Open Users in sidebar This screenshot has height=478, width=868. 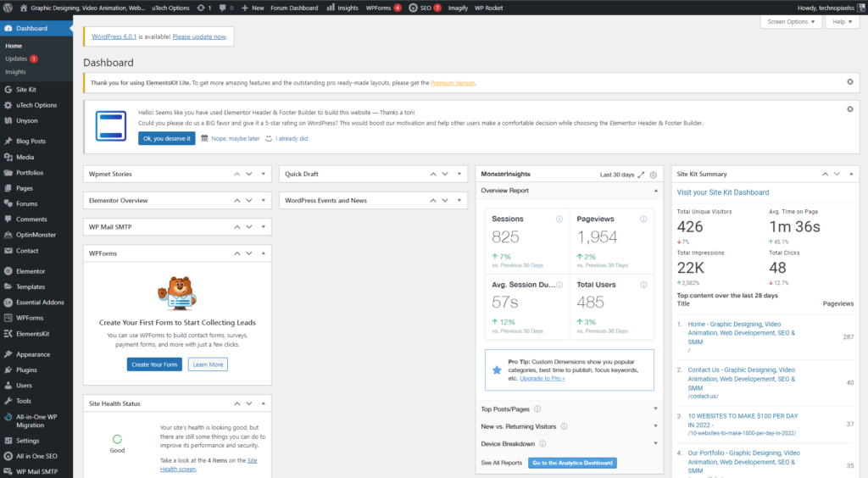[24, 385]
